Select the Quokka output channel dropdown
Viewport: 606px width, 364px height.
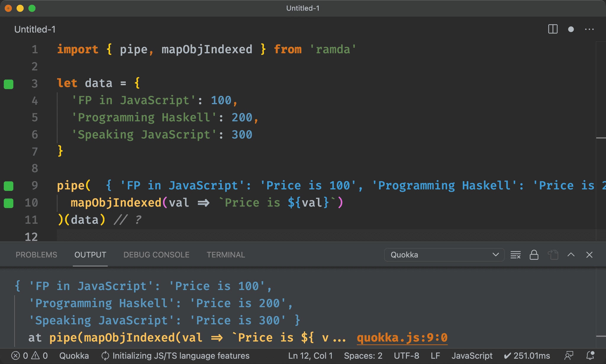[x=444, y=255]
